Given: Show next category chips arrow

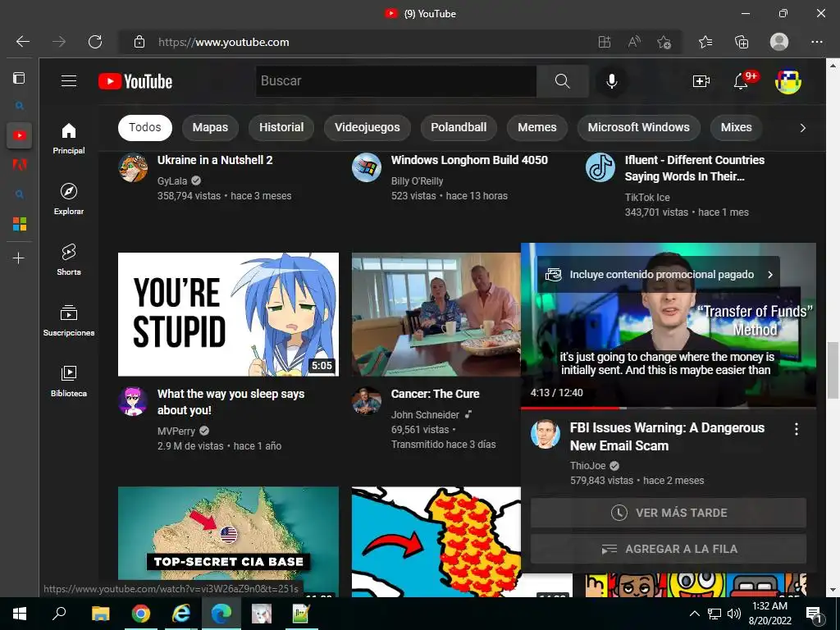Looking at the screenshot, I should coord(802,127).
